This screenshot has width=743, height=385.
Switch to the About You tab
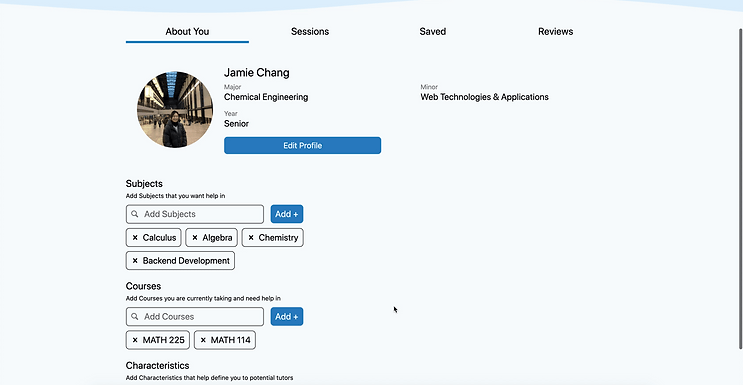coord(187,32)
